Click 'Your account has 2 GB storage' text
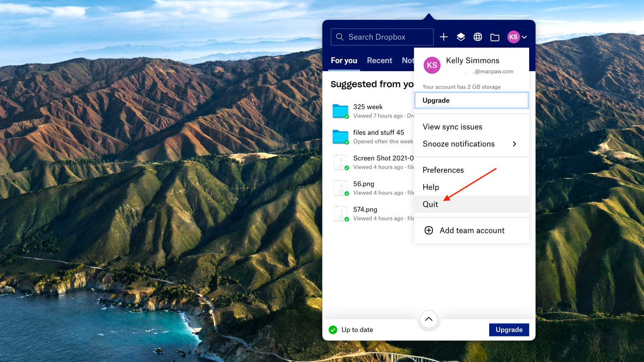 (462, 87)
